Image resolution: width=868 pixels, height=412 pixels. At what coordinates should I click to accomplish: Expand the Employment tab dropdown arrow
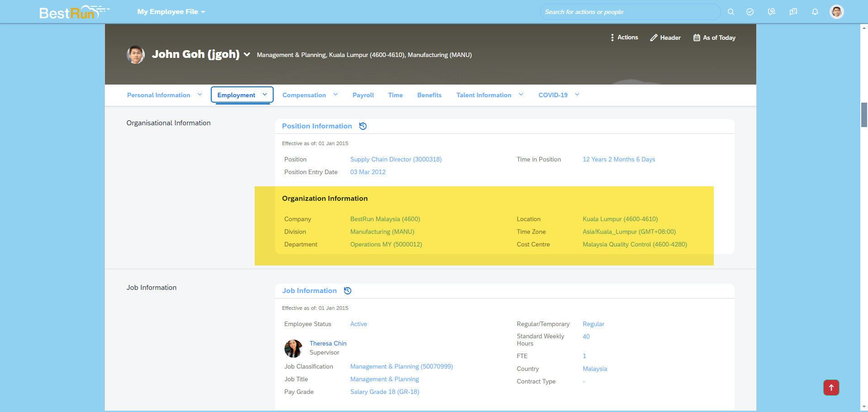pos(265,95)
